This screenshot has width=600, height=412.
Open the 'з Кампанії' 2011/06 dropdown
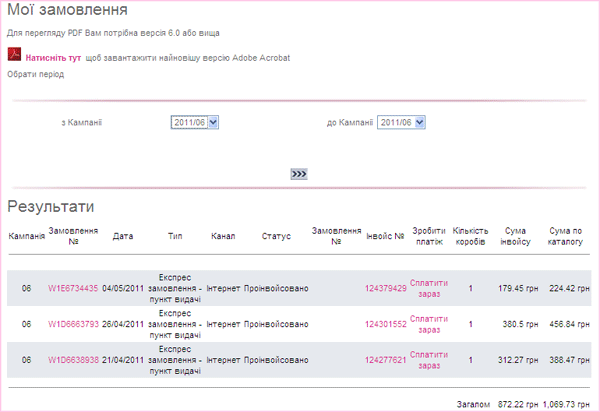195,122
